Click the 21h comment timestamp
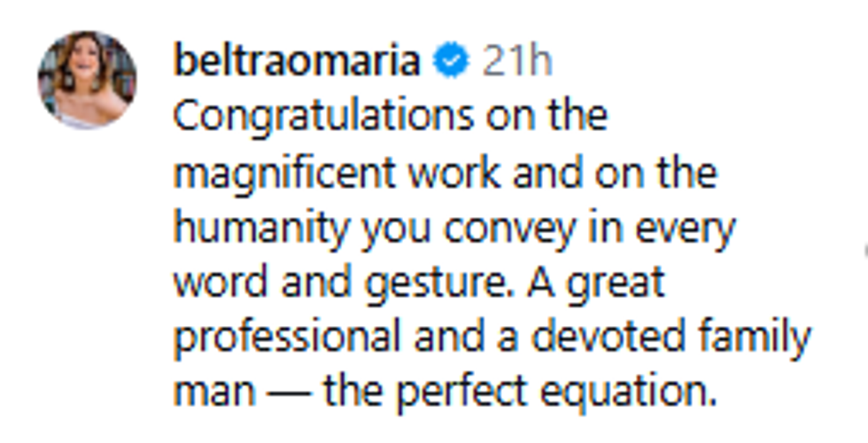 click(517, 62)
